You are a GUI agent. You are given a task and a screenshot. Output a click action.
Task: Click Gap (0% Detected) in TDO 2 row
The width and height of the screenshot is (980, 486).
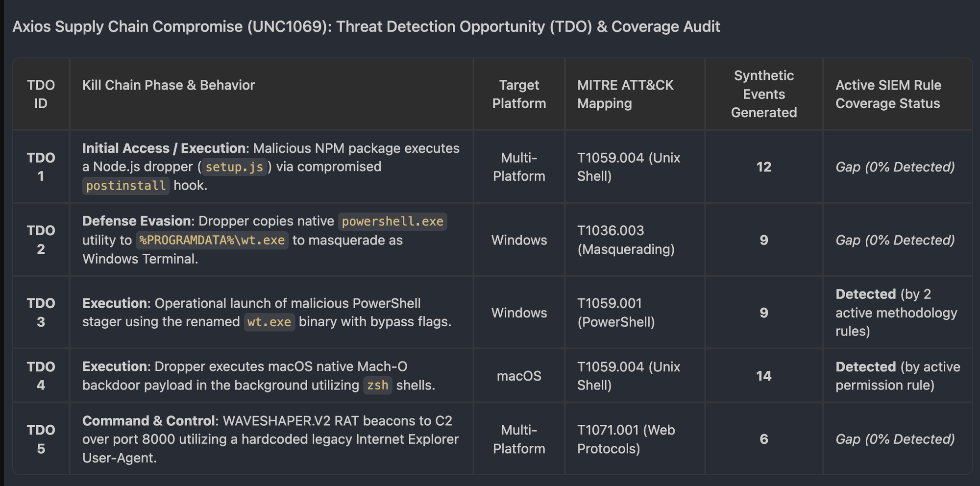[895, 240]
